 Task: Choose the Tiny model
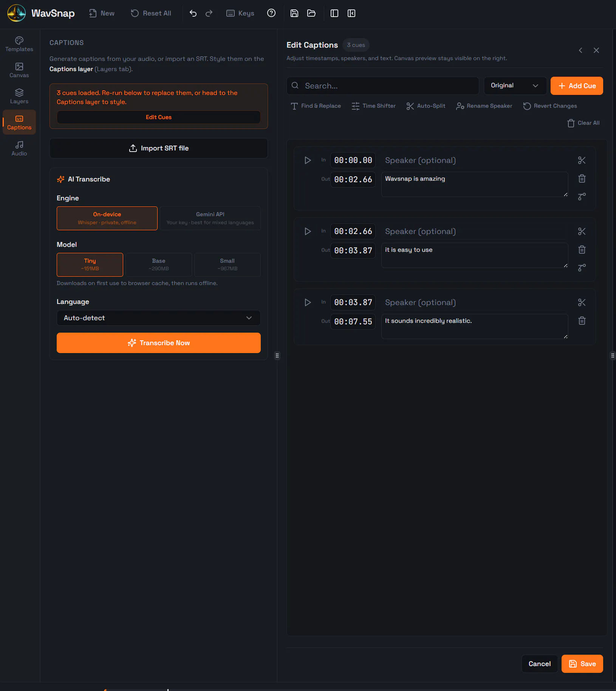[x=90, y=265]
